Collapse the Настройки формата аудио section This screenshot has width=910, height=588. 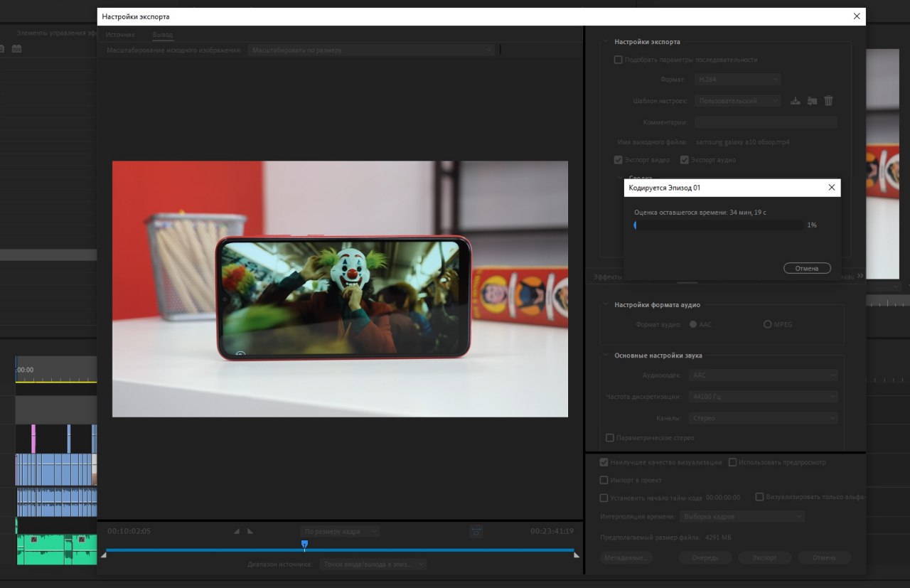(x=606, y=304)
